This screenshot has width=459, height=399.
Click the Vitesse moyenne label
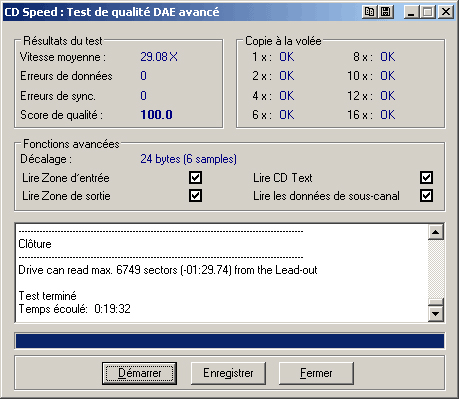click(63, 57)
